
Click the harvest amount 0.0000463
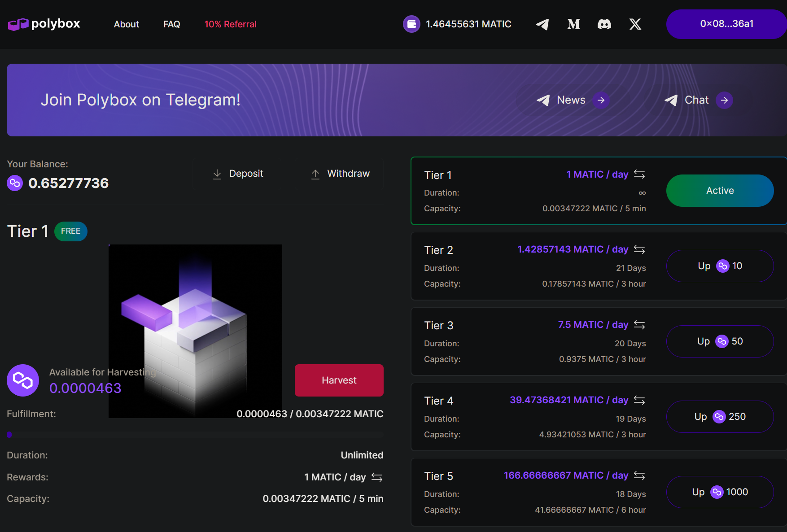(85, 388)
